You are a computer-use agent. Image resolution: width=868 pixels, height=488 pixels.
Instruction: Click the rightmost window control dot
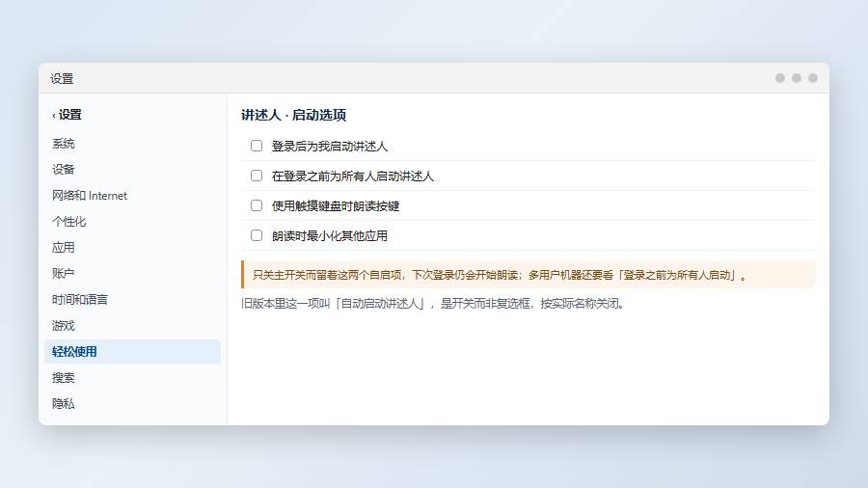[813, 78]
